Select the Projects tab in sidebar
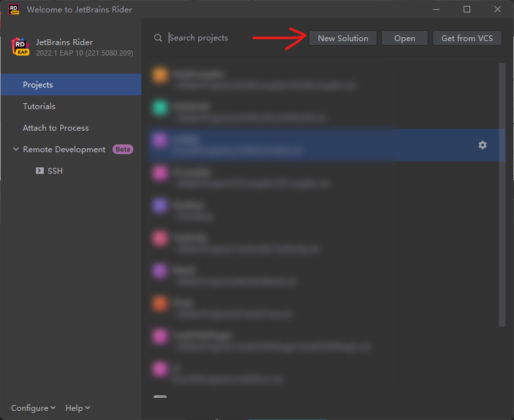514x420 pixels. point(71,85)
